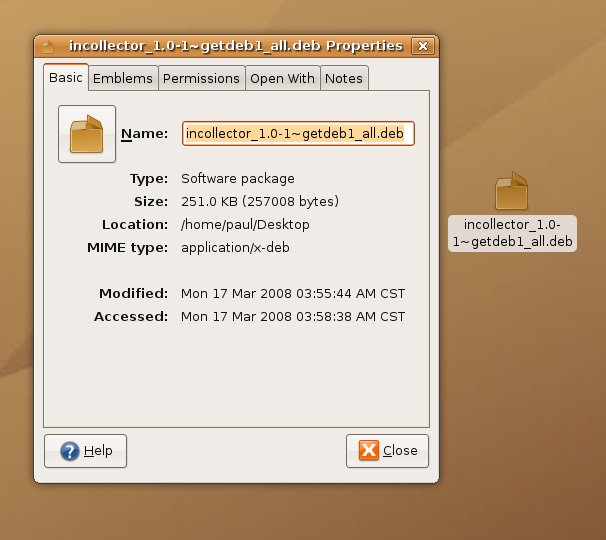Click the Properties window title text

[236, 46]
